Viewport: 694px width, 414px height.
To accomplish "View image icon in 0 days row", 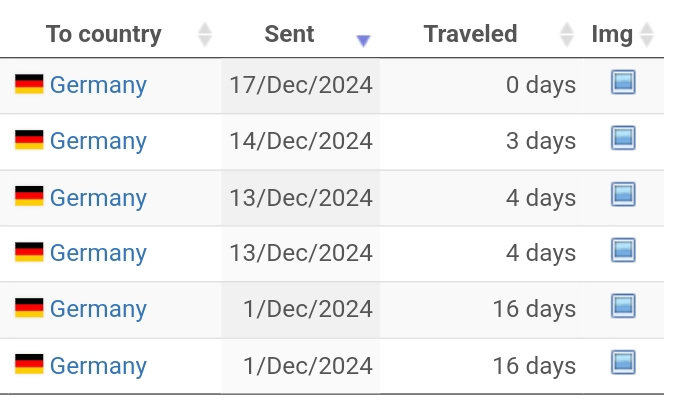I will pos(623,82).
